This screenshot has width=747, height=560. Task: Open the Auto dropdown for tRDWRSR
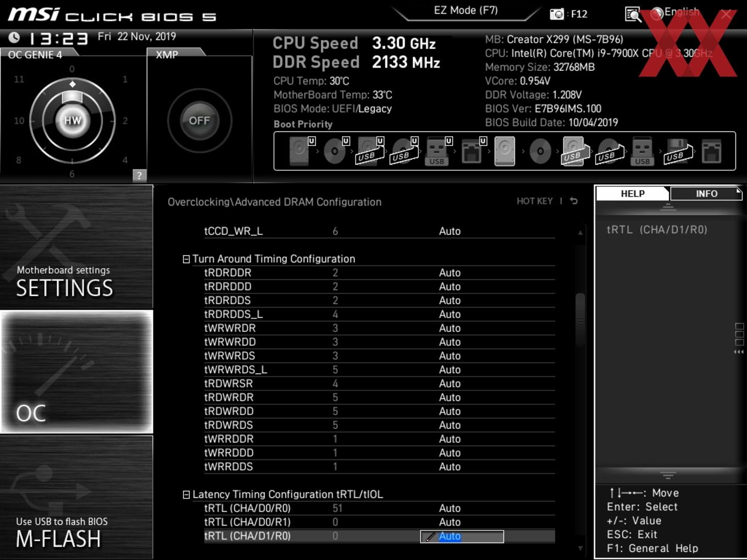[450, 384]
